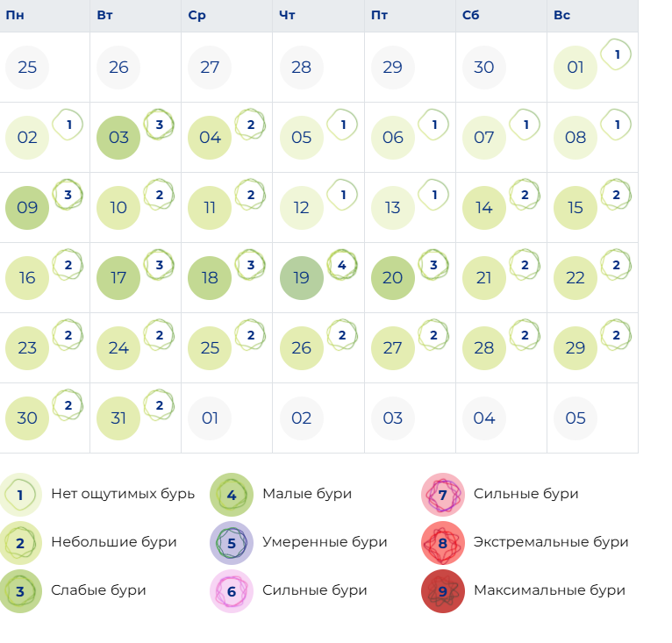The image size is (672, 643).
Task: Click the Слабые бури legend label
Action: 98,590
